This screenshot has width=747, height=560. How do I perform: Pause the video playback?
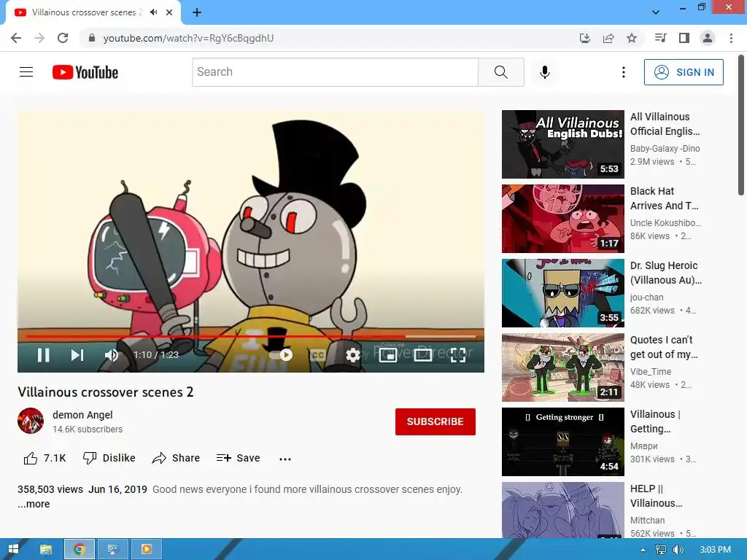click(43, 355)
